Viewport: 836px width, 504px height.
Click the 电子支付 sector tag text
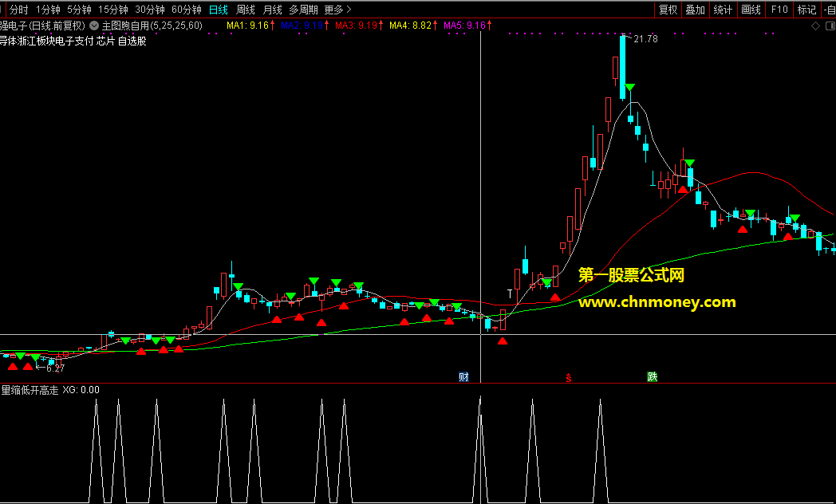(x=75, y=41)
